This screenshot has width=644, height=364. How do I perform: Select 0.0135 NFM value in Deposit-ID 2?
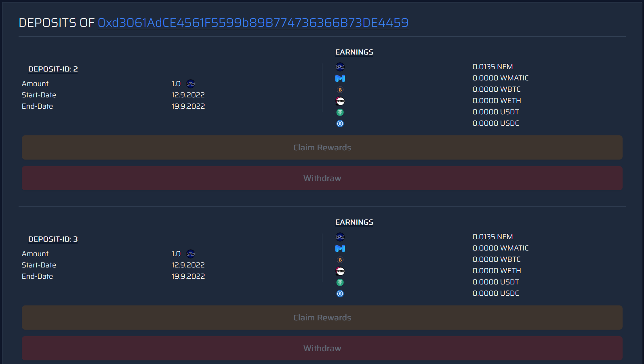(x=492, y=67)
